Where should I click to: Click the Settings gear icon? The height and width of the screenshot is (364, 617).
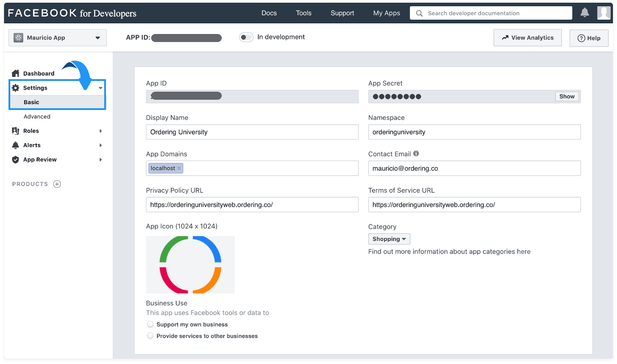(x=16, y=88)
